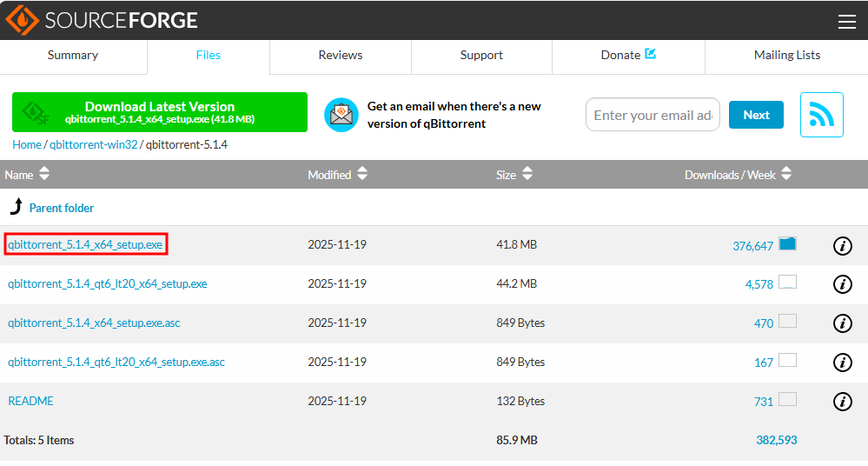Open qbittorrent_5.1.4_qt6_lt20_x64_setup.exe.asc link
Image resolution: width=868 pixels, height=466 pixels.
[116, 362]
